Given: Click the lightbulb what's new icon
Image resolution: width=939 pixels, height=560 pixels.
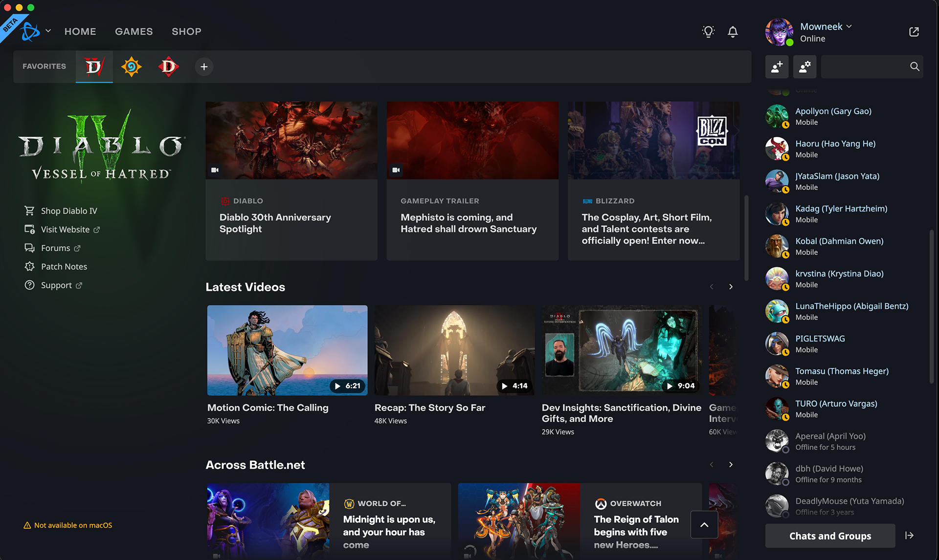Looking at the screenshot, I should pos(708,32).
